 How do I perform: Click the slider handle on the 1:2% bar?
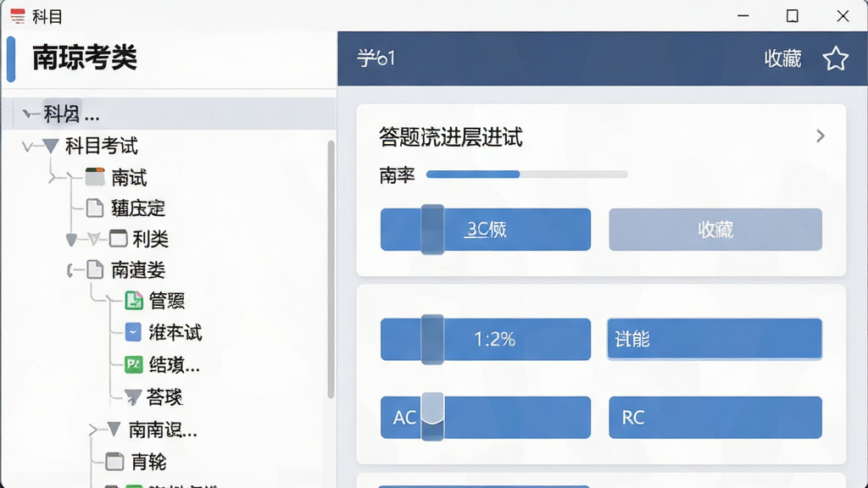pyautogui.click(x=432, y=339)
